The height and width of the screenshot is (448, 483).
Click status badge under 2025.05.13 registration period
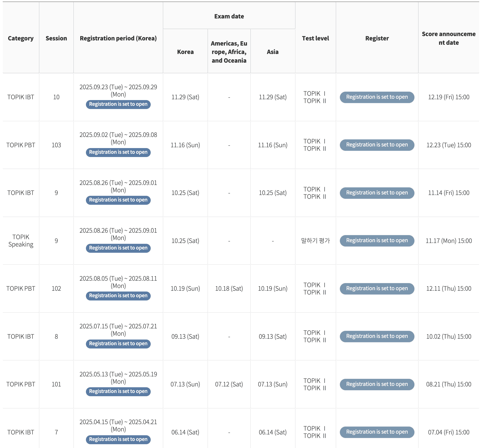coord(118,391)
